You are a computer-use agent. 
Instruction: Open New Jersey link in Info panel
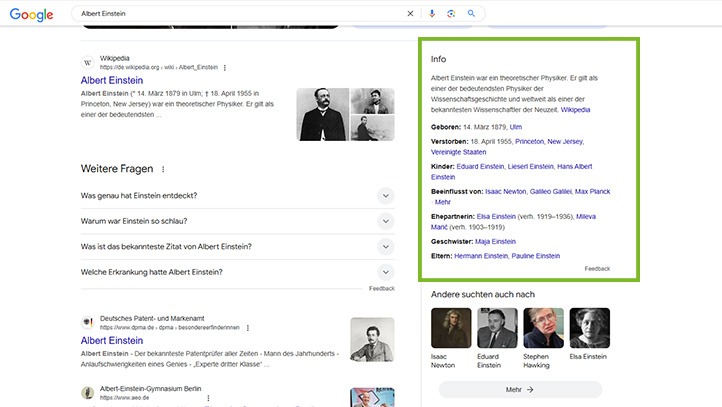[565, 141]
